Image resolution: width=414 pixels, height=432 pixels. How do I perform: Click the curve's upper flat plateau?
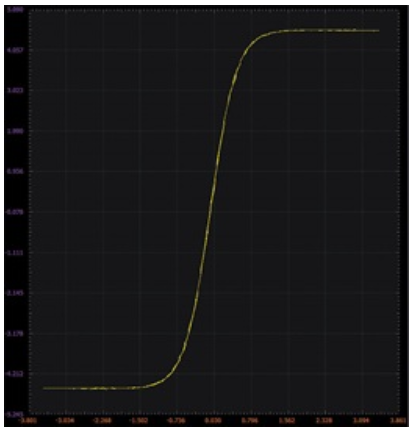[x=327, y=31]
